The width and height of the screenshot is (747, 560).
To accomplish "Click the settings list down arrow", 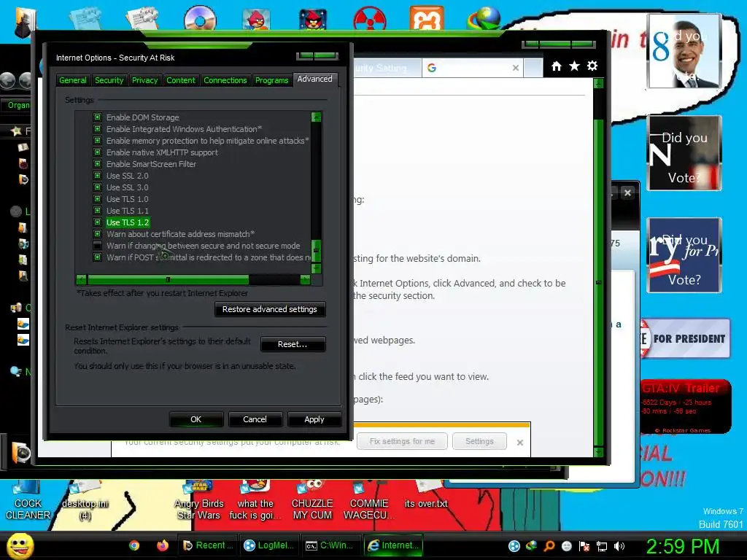I will tap(316, 268).
